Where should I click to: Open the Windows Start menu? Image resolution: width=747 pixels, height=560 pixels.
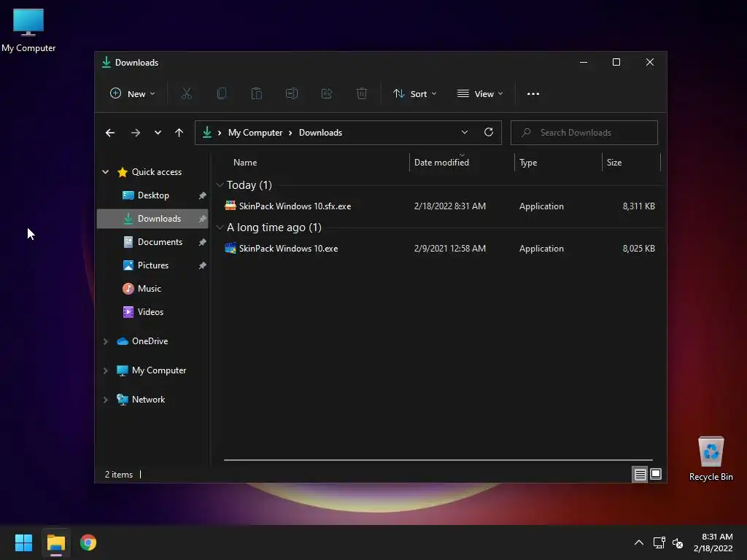point(23,542)
